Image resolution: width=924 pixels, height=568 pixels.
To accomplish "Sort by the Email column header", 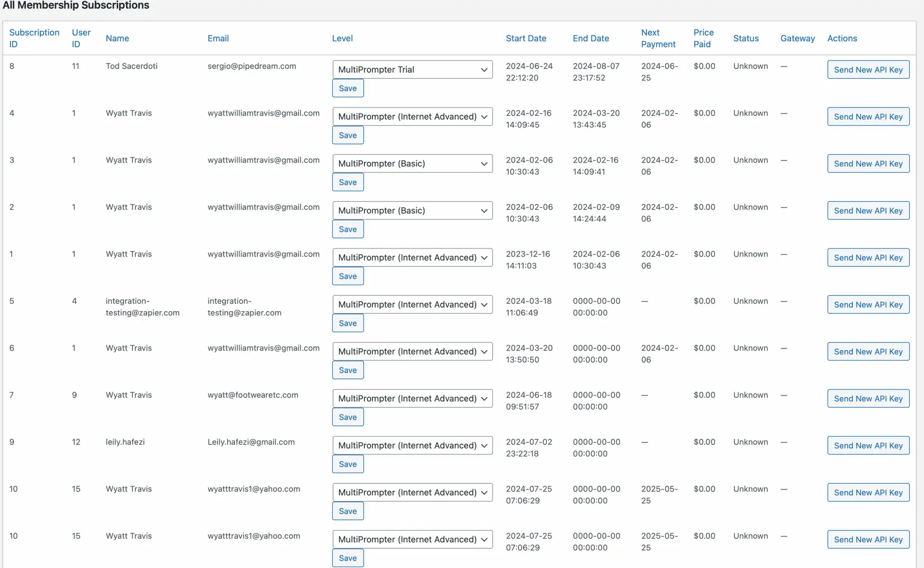I will pos(218,38).
